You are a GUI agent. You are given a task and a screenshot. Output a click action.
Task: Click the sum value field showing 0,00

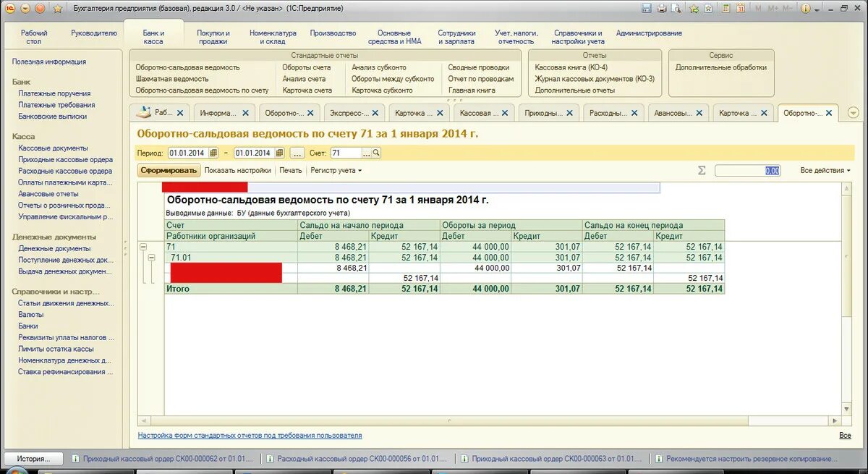748,170
